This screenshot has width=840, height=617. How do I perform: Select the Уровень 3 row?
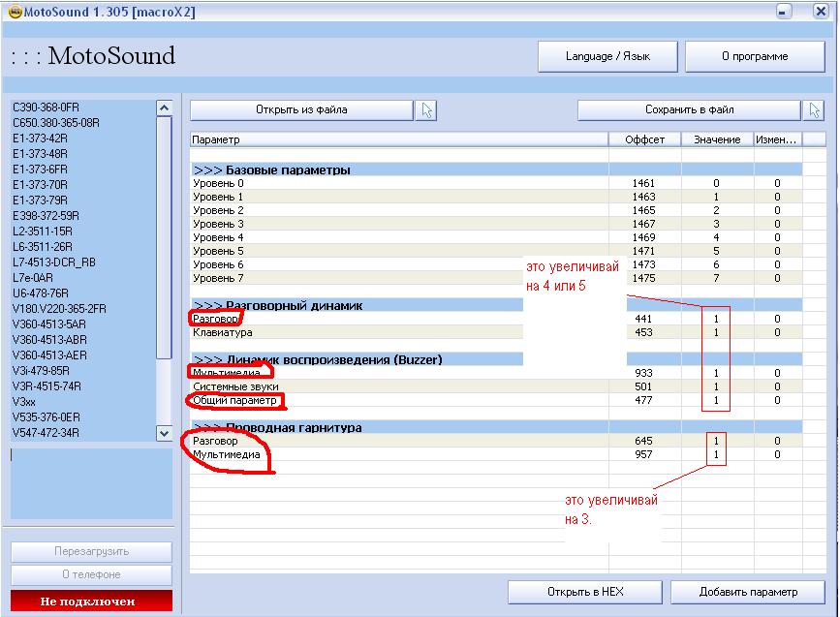point(496,224)
